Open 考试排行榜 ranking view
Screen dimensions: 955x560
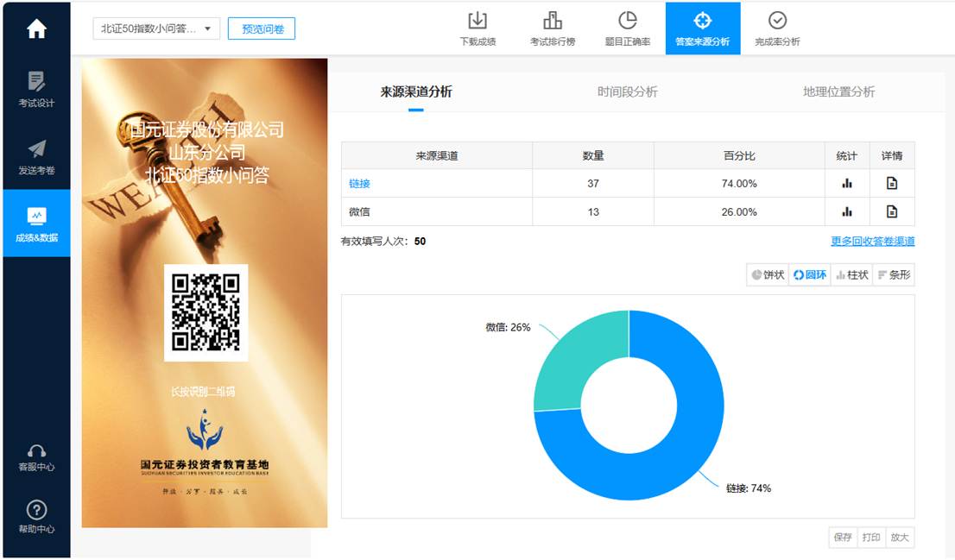(x=553, y=28)
